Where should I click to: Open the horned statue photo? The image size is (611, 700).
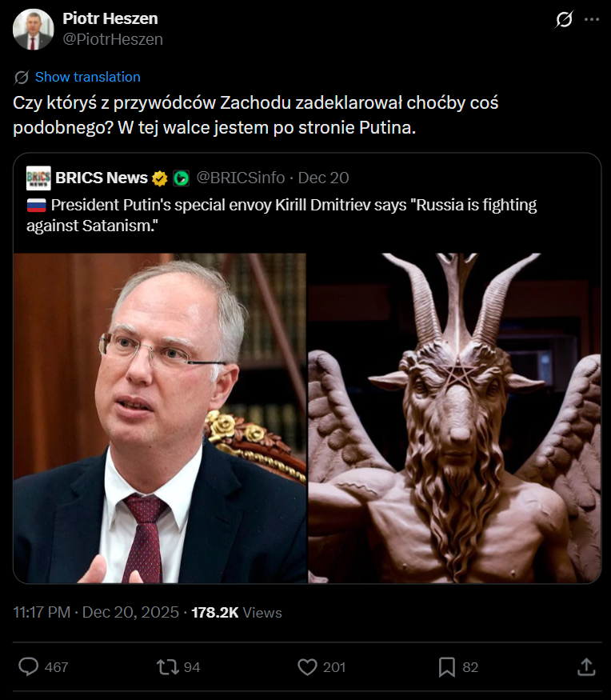pyautogui.click(x=455, y=418)
